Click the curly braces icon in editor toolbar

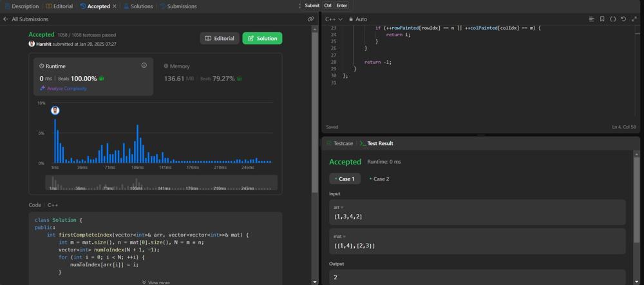click(x=612, y=19)
